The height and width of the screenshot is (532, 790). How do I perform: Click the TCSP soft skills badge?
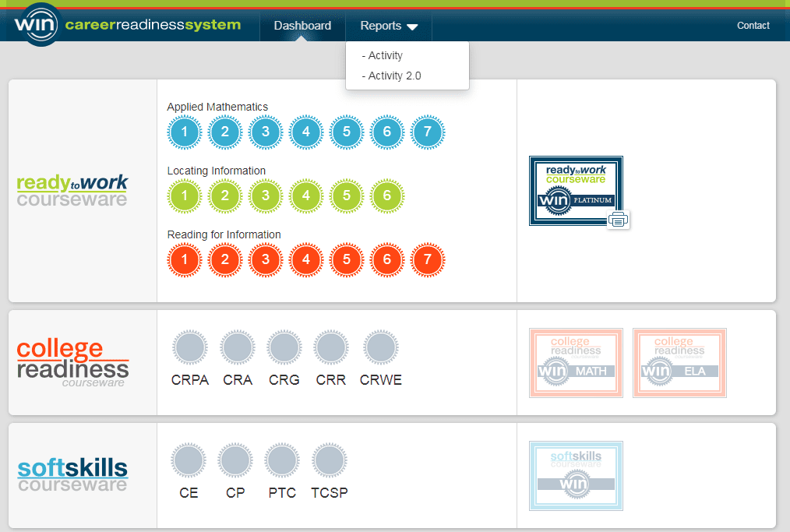tap(330, 461)
